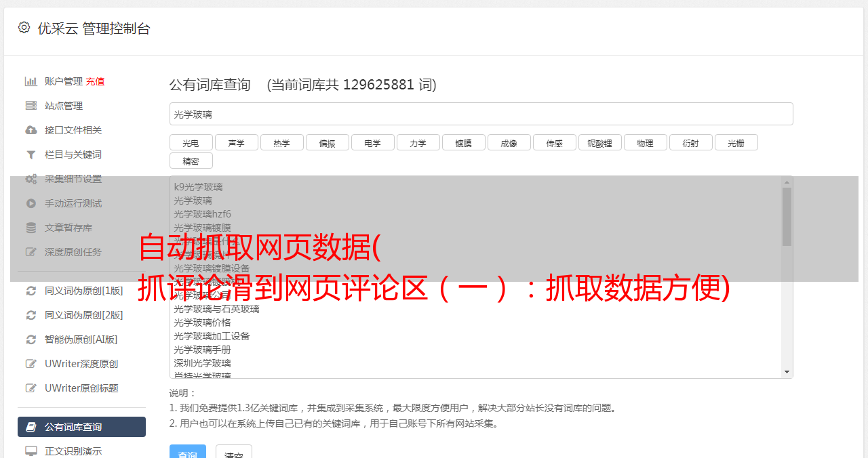Pick the 光栅 tag button
Viewport: 868px width, 458px height.
[x=736, y=142]
